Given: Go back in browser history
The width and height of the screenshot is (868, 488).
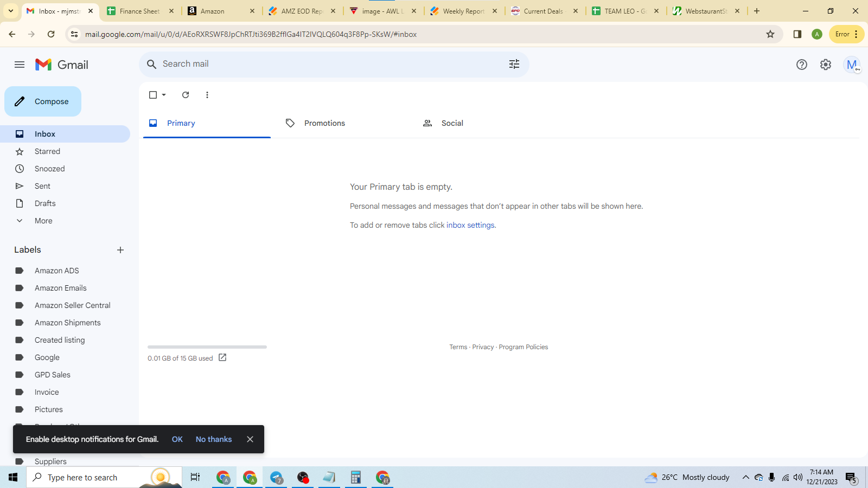Looking at the screenshot, I should click(x=12, y=34).
